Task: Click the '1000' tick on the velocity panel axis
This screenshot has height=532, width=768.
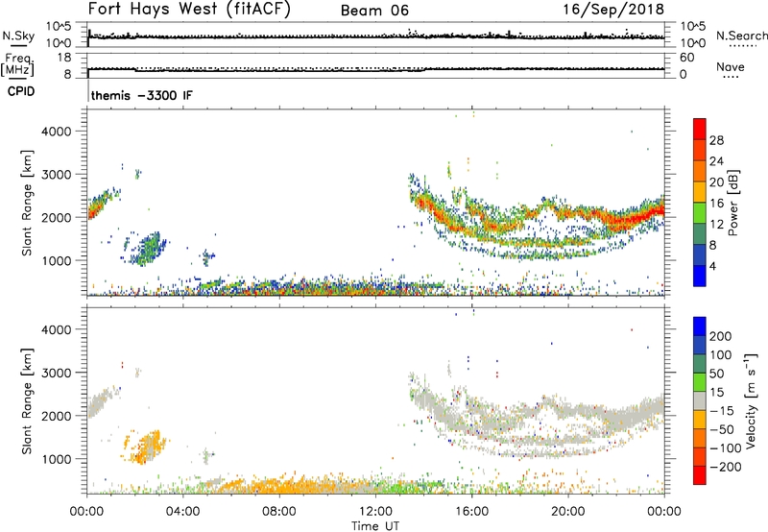Action: coord(56,459)
